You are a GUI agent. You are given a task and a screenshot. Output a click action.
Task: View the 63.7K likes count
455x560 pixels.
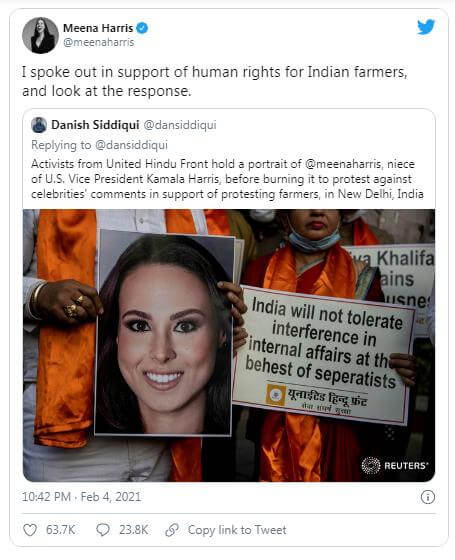pos(60,530)
